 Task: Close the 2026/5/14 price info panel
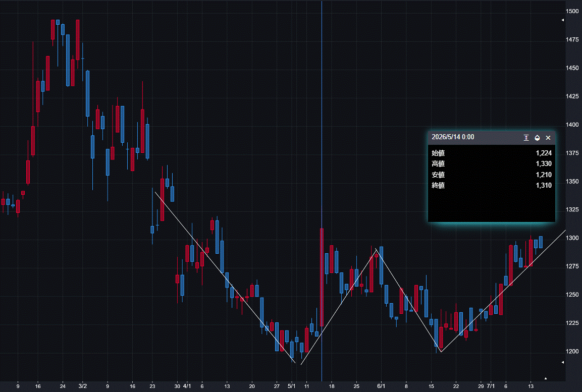coord(548,138)
